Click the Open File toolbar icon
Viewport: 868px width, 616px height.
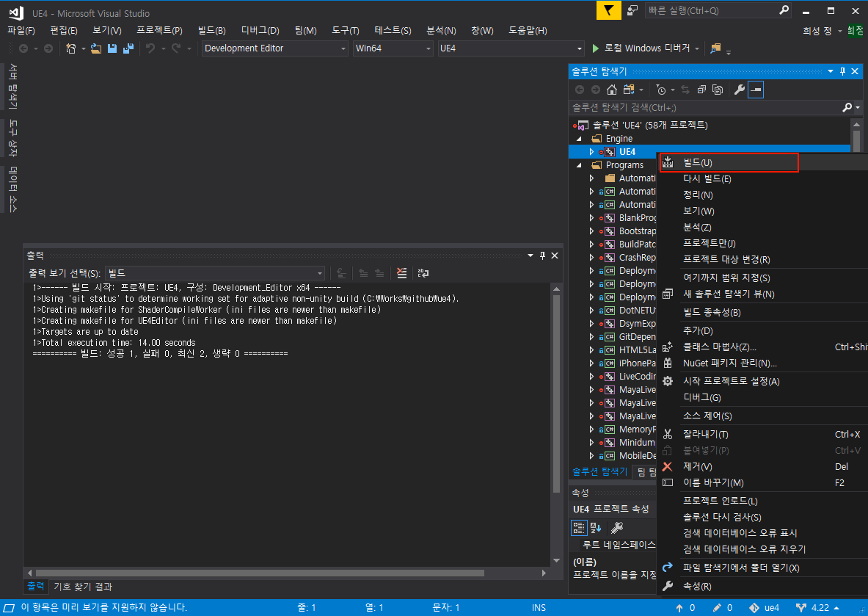click(96, 48)
